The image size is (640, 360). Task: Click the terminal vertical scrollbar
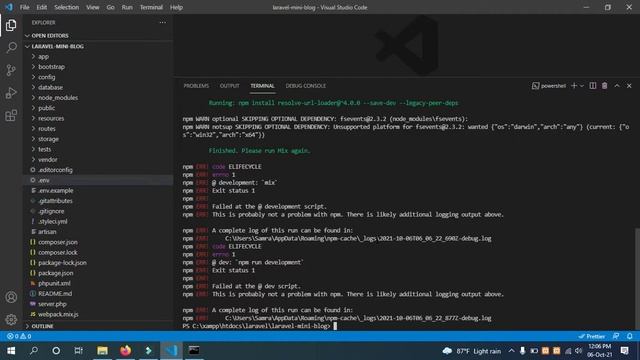point(637,278)
